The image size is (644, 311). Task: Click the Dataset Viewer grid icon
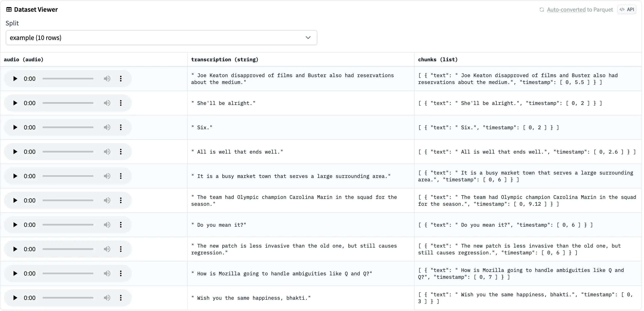point(9,9)
